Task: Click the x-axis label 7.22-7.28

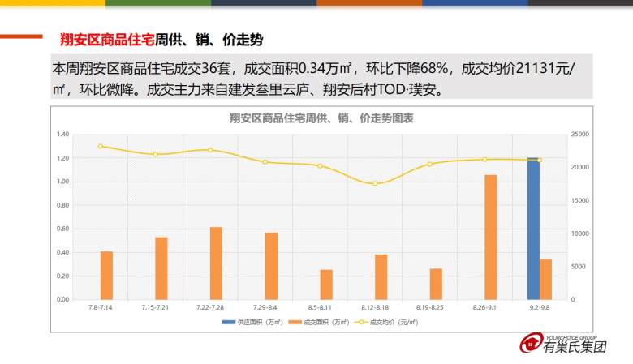Action: [x=210, y=307]
